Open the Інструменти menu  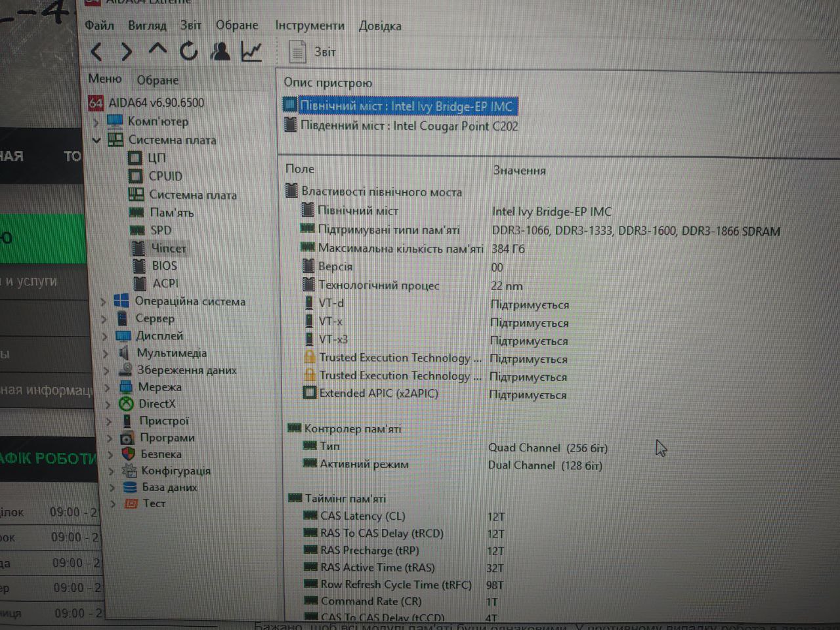point(310,26)
